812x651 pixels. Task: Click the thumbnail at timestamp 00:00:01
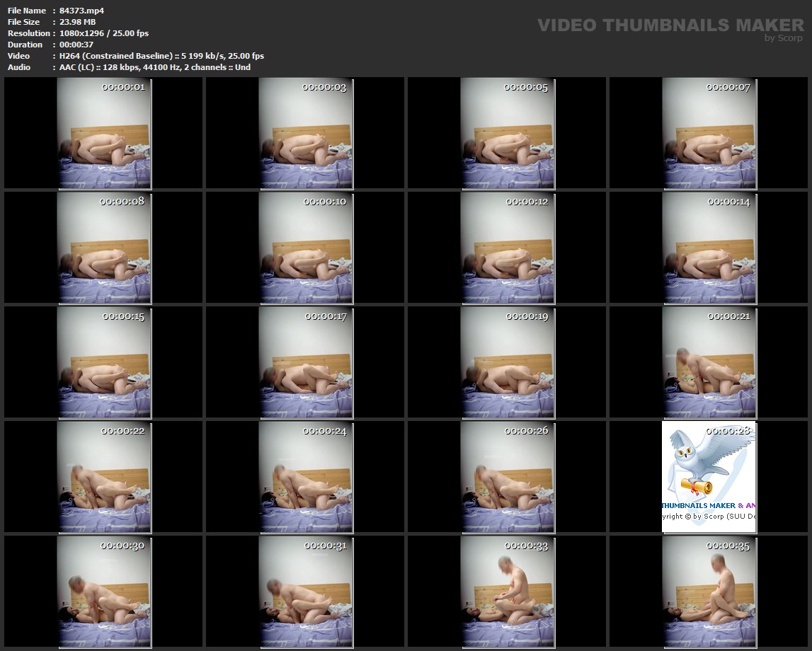(x=103, y=133)
